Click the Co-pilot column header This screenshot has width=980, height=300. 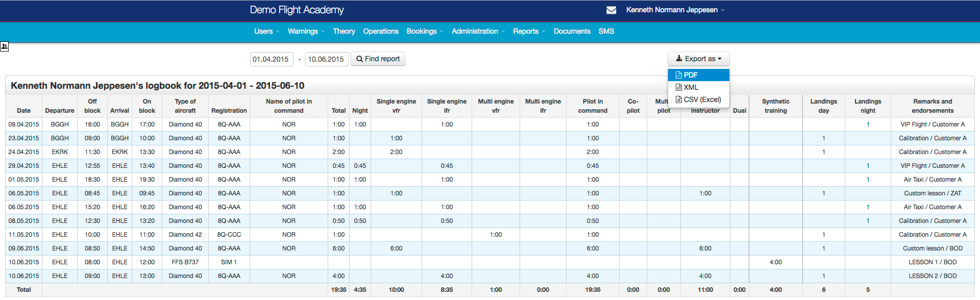point(633,106)
